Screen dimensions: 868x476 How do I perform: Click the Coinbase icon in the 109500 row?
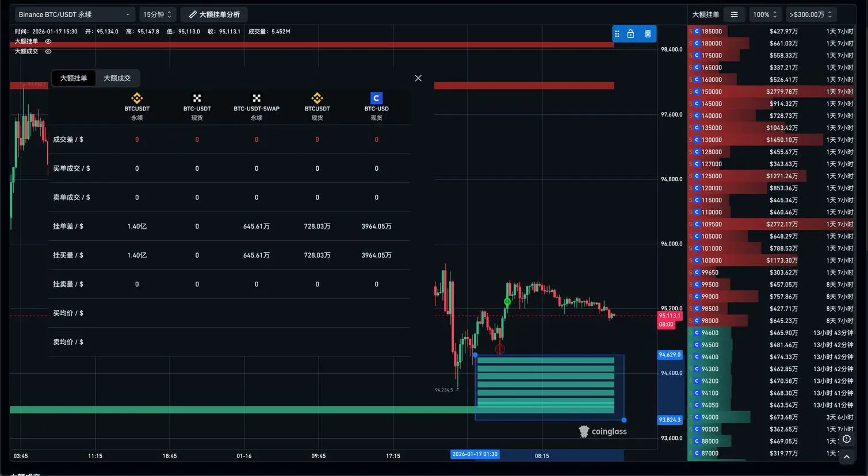(697, 225)
